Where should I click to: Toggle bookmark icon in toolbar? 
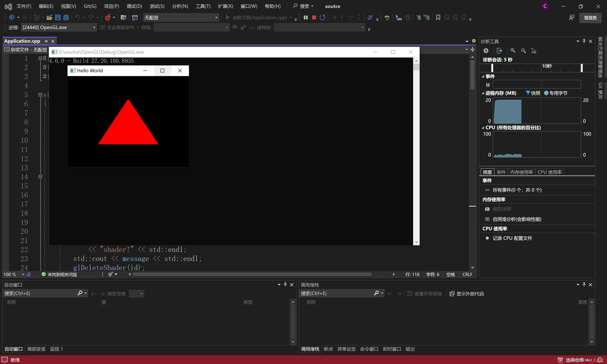point(438,17)
